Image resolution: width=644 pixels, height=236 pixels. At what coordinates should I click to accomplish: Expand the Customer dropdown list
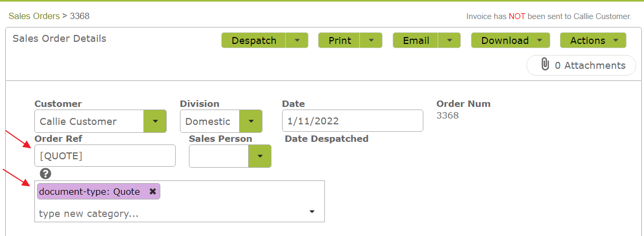[x=155, y=121]
